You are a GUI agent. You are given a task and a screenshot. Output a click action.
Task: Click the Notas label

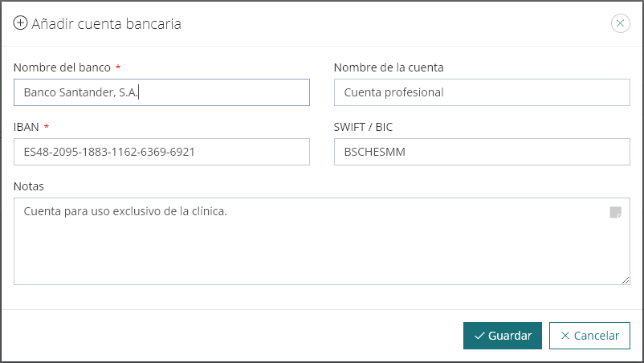tap(29, 186)
